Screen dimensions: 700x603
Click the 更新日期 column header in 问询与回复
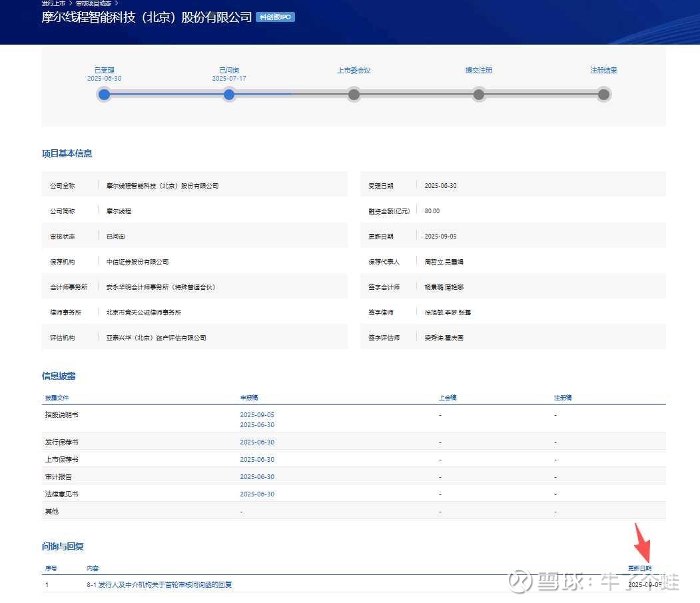640,568
